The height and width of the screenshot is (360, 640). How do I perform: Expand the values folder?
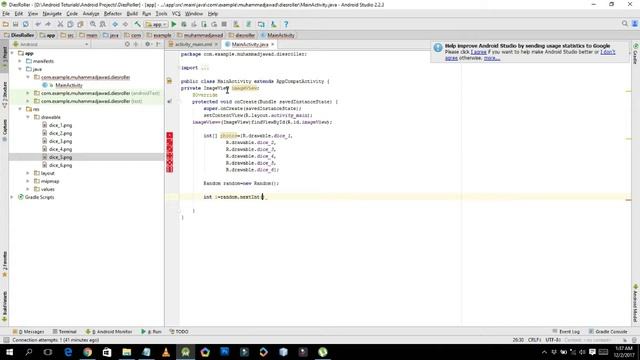tap(28, 189)
